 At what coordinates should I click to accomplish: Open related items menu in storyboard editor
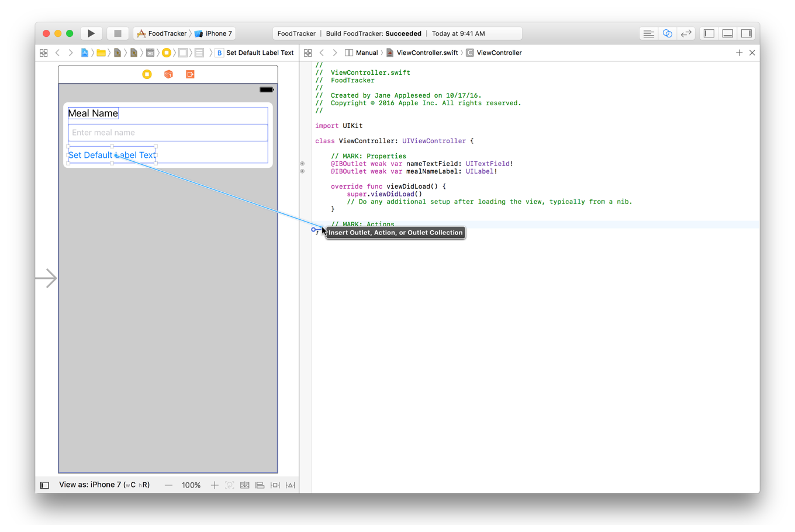point(44,53)
